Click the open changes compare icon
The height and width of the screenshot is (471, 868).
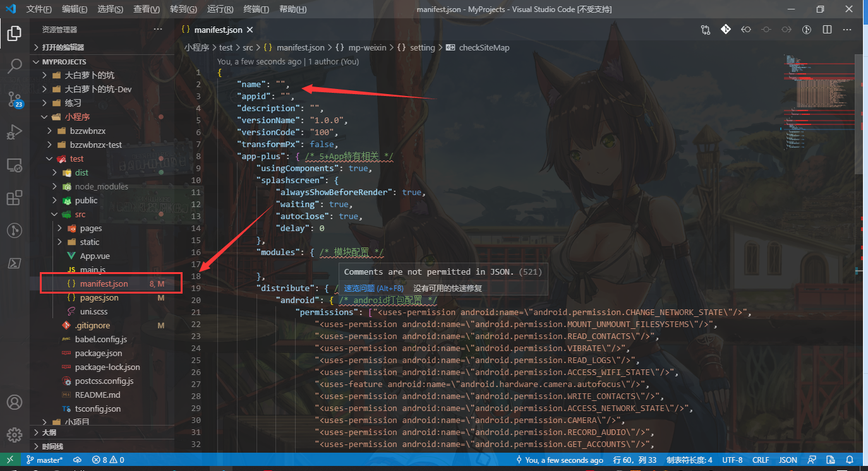(706, 30)
